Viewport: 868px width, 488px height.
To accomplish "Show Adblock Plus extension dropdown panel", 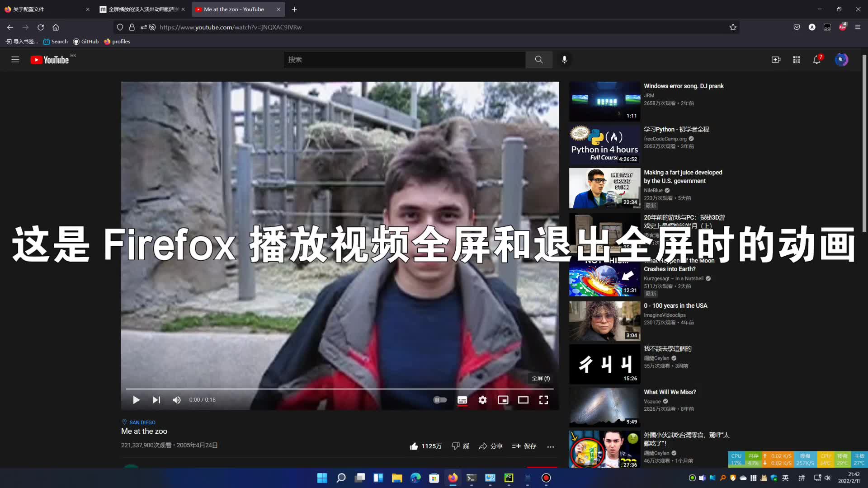I will pos(842,27).
